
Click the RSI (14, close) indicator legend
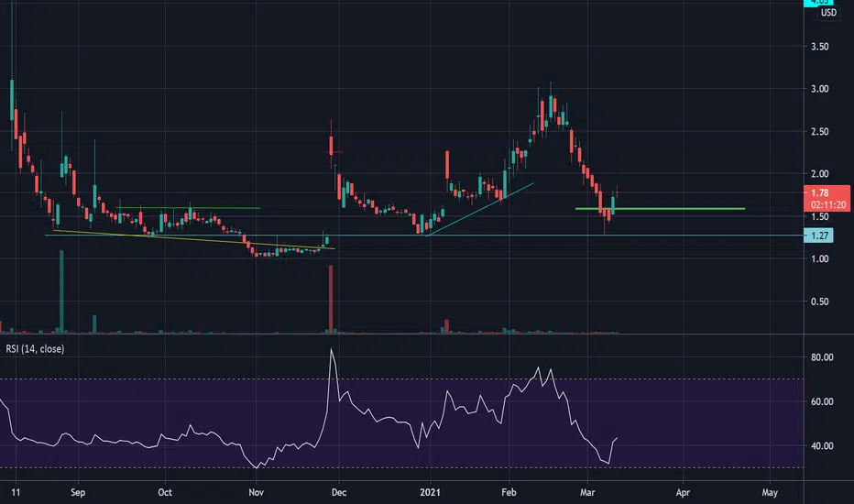35,349
